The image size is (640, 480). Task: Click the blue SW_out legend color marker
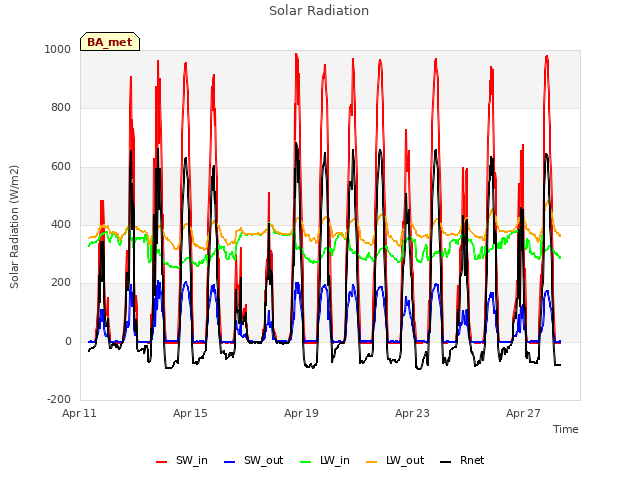230,462
